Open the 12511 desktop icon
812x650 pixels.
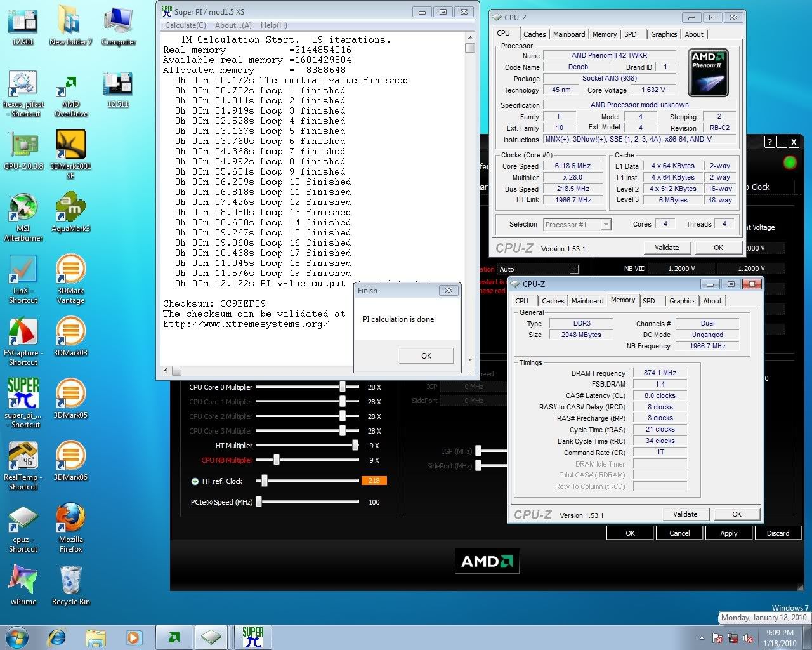[x=118, y=89]
